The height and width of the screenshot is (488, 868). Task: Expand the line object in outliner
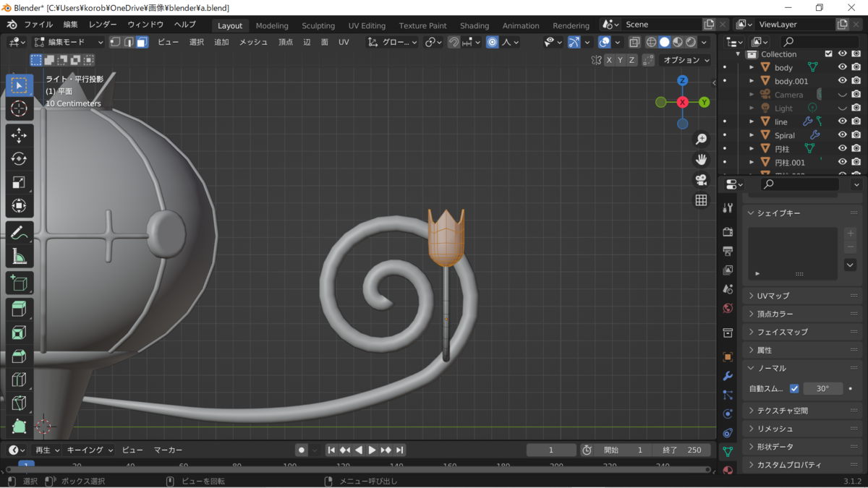click(752, 121)
